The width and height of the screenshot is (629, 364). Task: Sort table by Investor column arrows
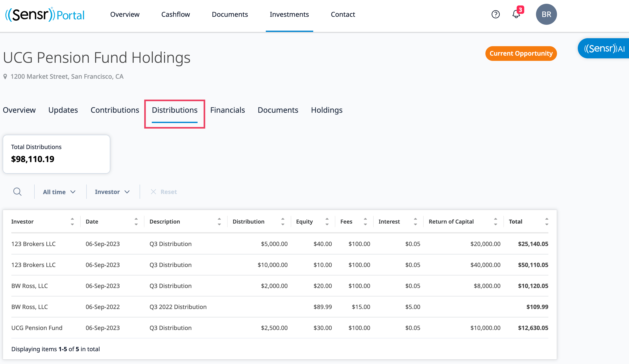point(72,221)
